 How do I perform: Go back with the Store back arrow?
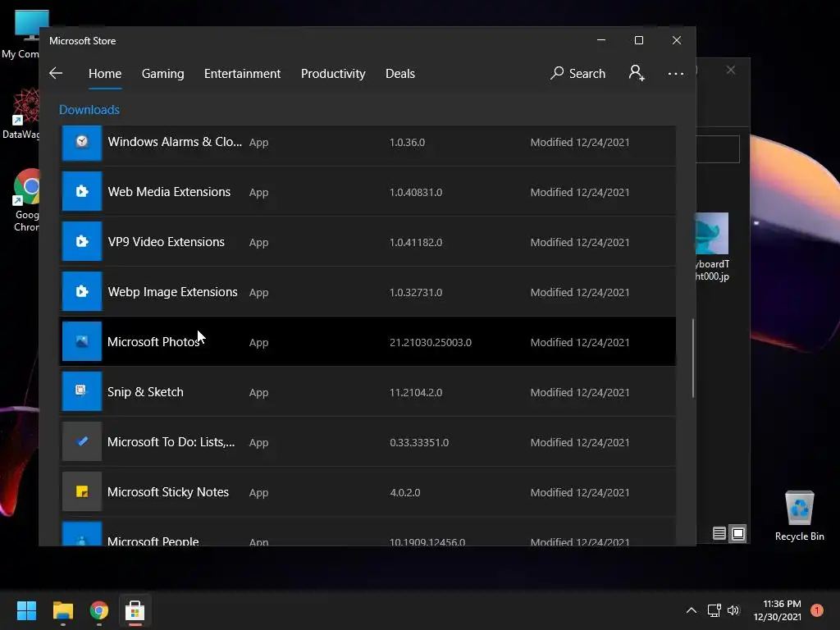coord(56,73)
